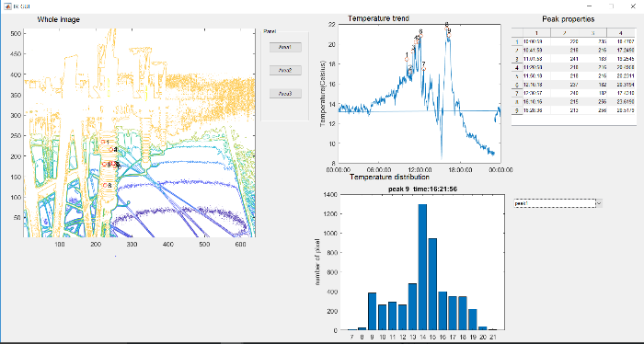Click the time cell 16:10:16 in the table
644x344 pixels.
point(536,101)
